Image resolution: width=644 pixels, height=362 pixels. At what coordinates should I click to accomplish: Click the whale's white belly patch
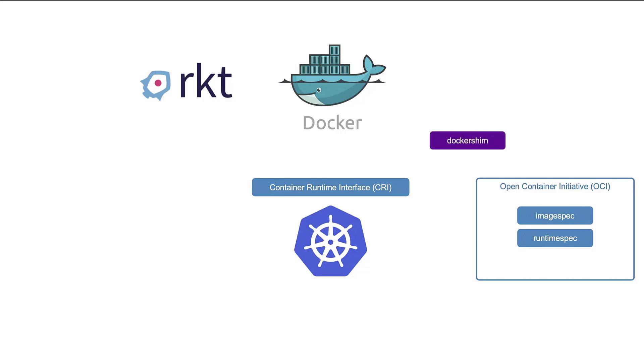point(311,99)
